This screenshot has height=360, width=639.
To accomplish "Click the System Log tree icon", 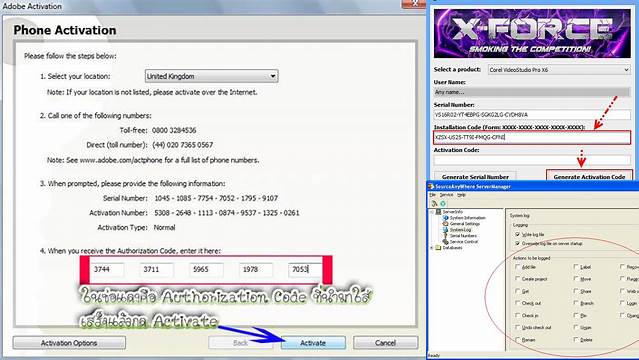I will pyautogui.click(x=445, y=230).
